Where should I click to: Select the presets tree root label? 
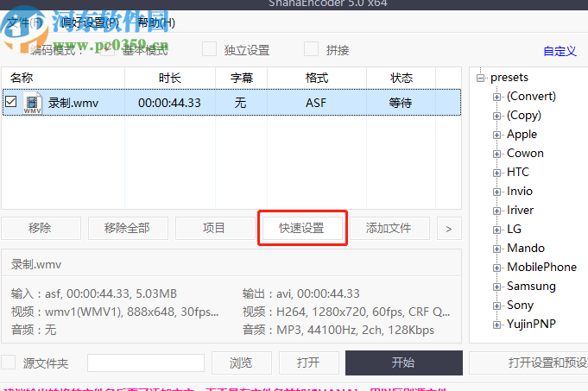point(509,77)
